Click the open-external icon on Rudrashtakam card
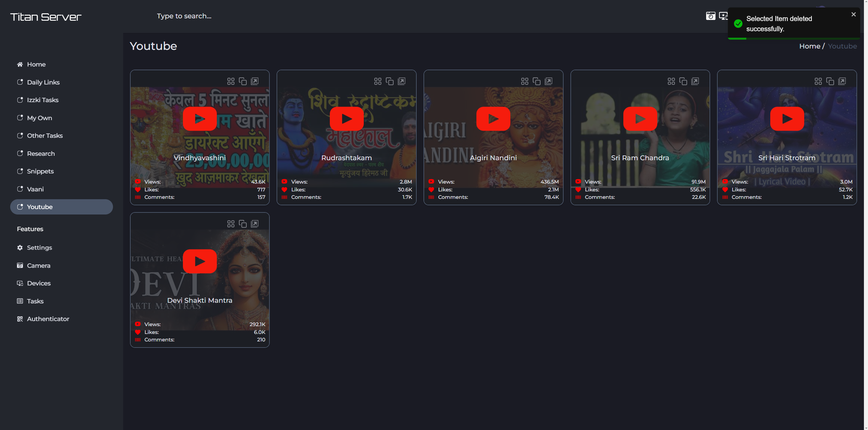This screenshot has width=868, height=430. coord(402,81)
